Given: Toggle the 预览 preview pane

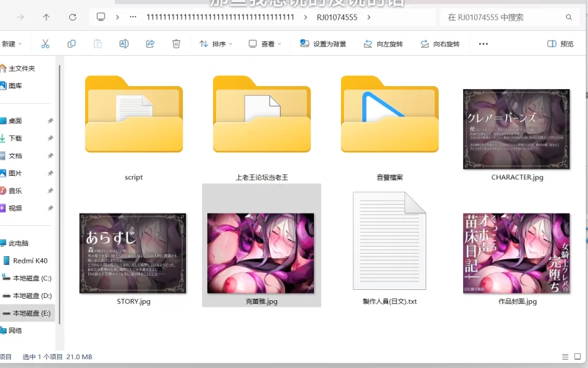Looking at the screenshot, I should tap(561, 44).
